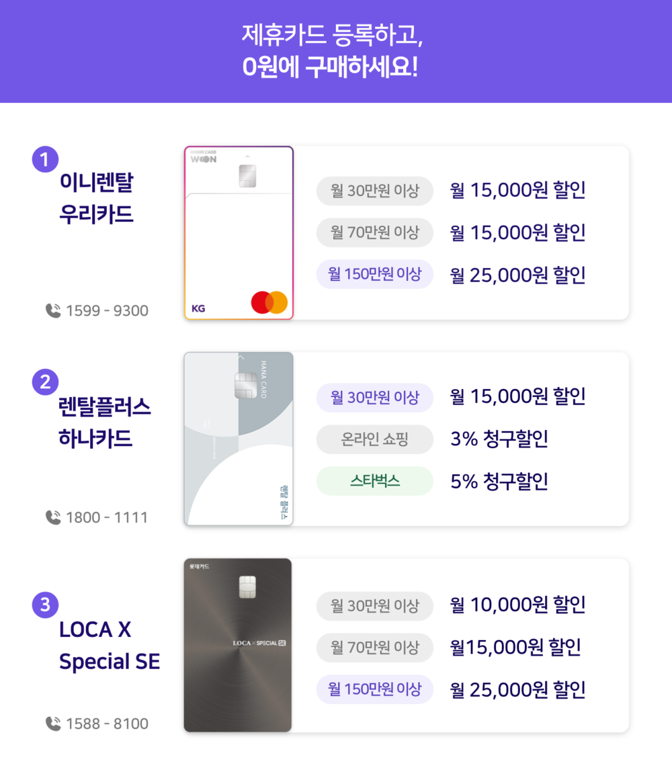The height and width of the screenshot is (784, 672).
Task: Click the Mastercard logo on Woori card
Action: (269, 302)
